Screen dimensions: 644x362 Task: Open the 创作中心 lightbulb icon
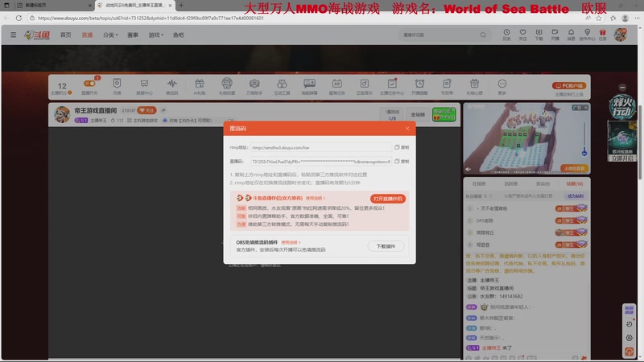(x=588, y=35)
